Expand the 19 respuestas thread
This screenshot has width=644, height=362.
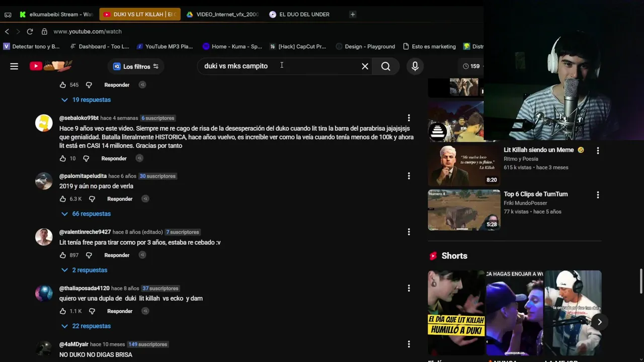(86, 100)
